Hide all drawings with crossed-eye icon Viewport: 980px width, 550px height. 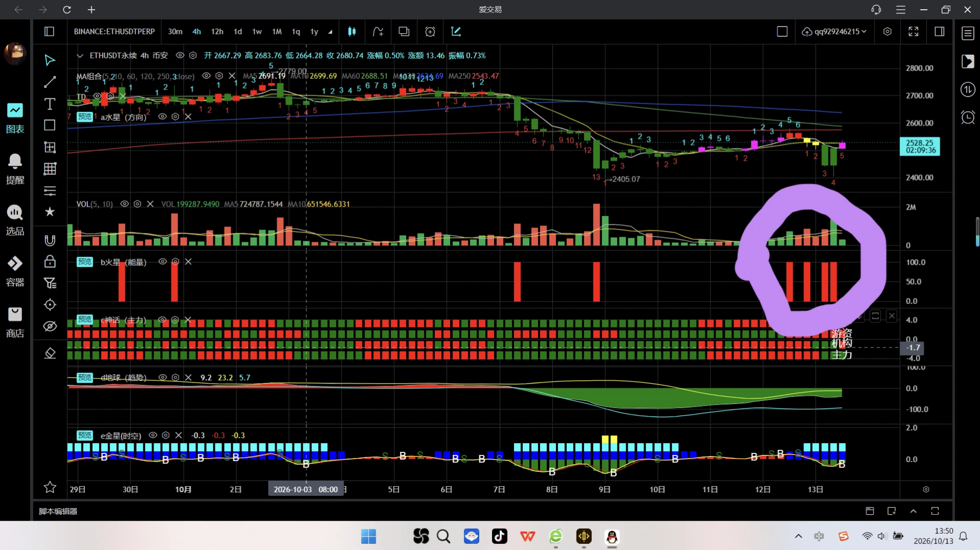(x=50, y=326)
